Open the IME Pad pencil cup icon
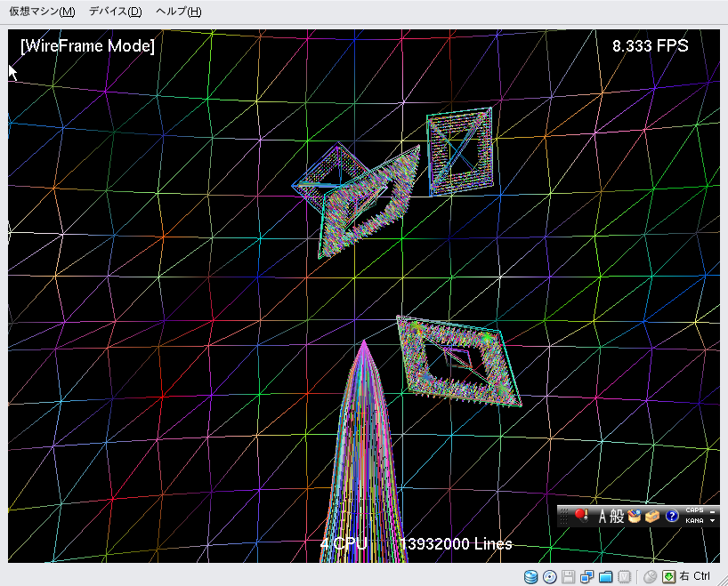Screen dimensions: 728x586 pos(634,516)
